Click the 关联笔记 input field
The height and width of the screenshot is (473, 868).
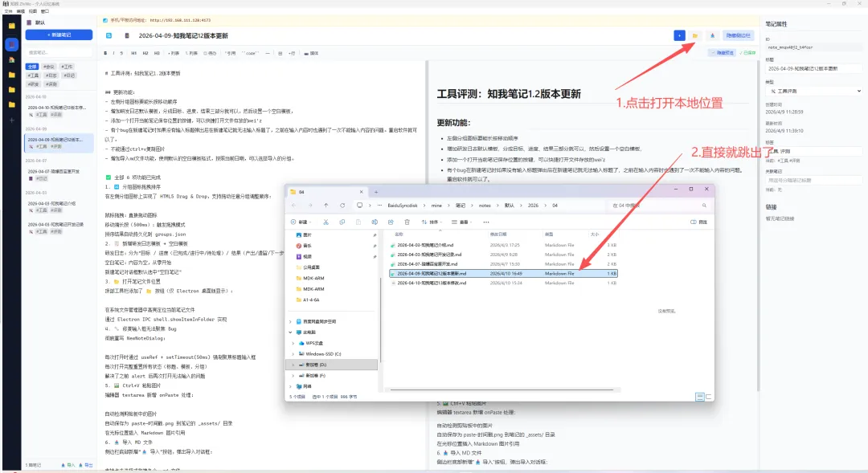(x=813, y=181)
